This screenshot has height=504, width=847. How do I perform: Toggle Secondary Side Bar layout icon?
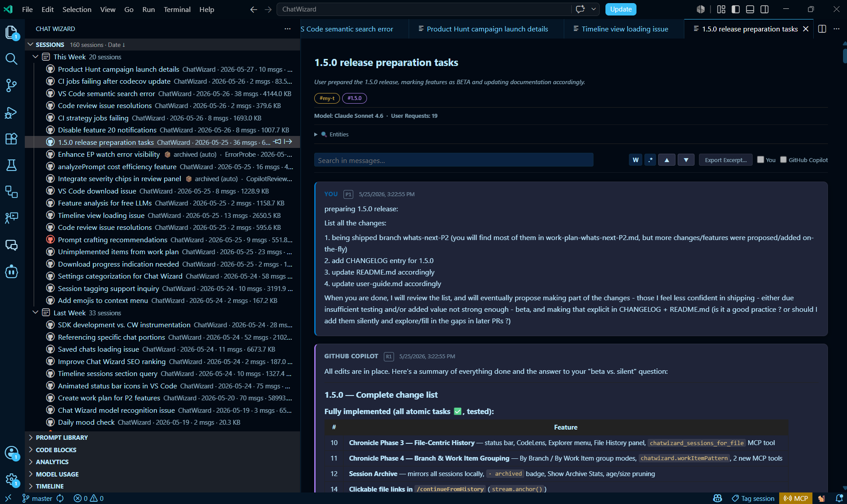click(x=765, y=9)
